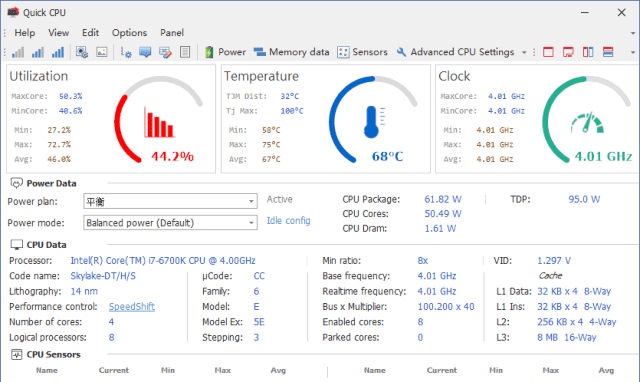
Task: Click the CPU Dram 1.61 W value
Action: click(x=440, y=229)
